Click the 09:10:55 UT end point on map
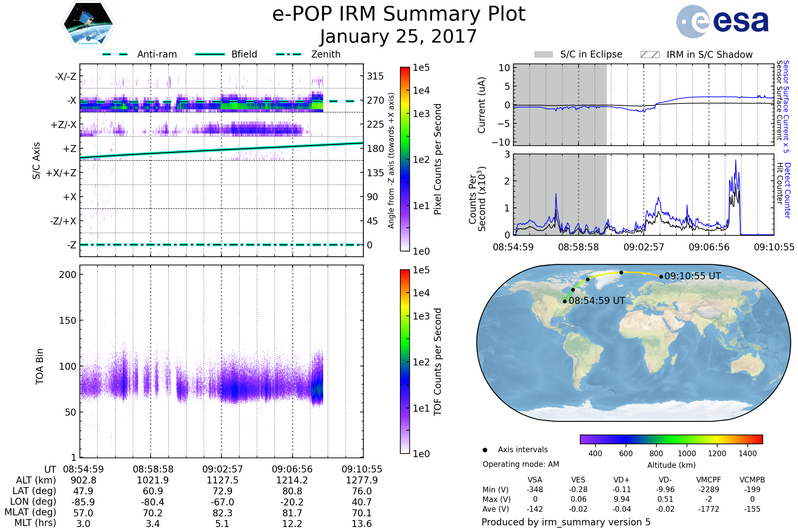The width and height of the screenshot is (798, 532). coord(661,277)
